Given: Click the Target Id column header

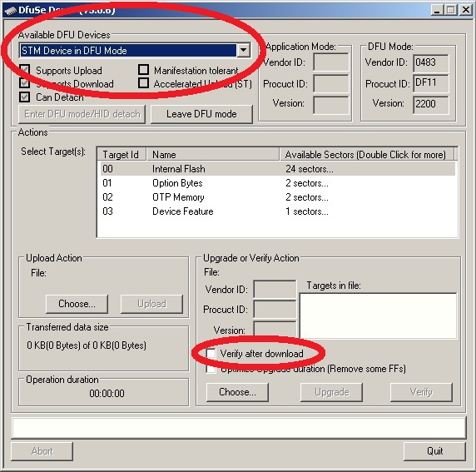Looking at the screenshot, I should point(121,155).
